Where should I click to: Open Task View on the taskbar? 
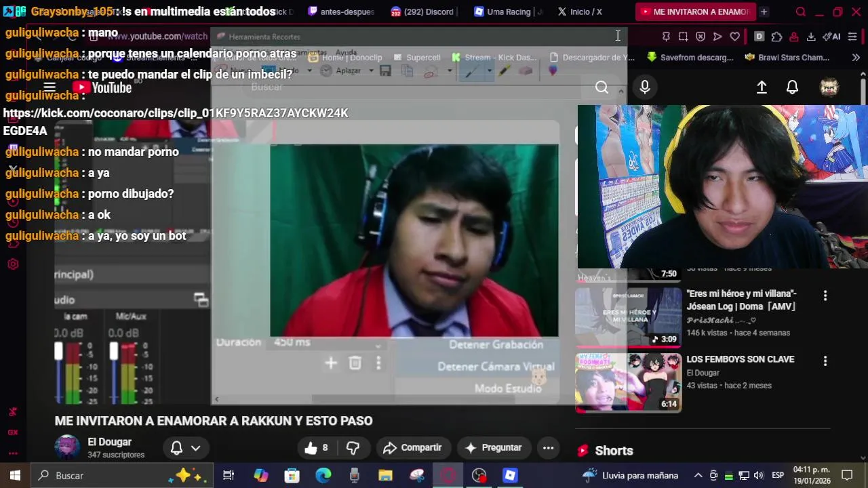pos(229,475)
